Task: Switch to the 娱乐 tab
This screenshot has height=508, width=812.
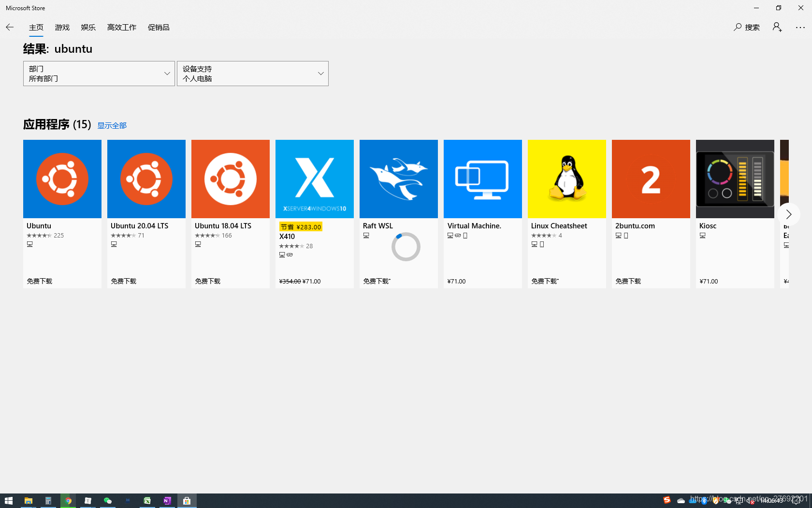Action: (88, 27)
